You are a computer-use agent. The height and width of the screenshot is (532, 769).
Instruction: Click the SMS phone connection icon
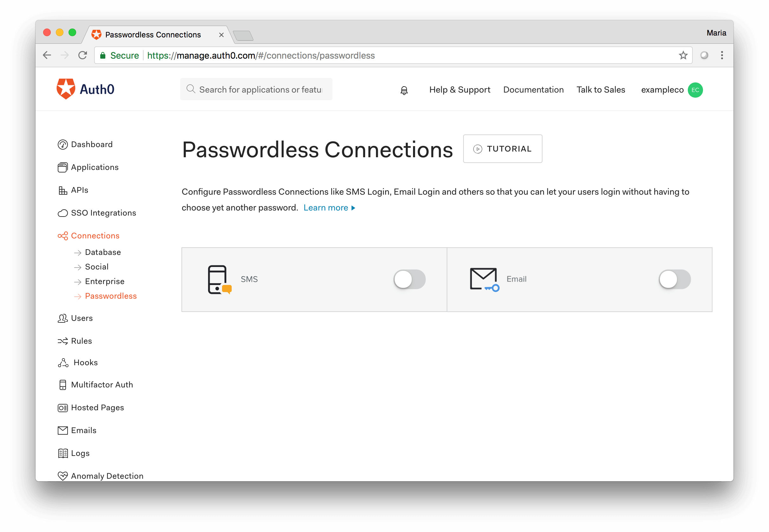pyautogui.click(x=219, y=280)
